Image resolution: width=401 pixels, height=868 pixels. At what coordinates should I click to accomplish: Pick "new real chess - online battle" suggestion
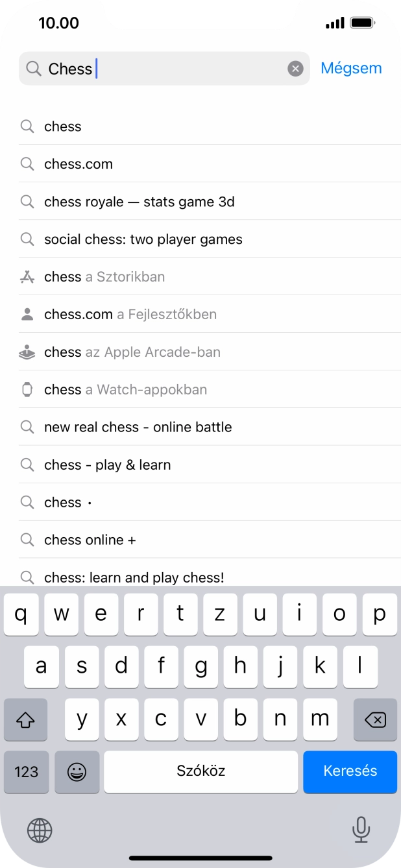click(138, 428)
